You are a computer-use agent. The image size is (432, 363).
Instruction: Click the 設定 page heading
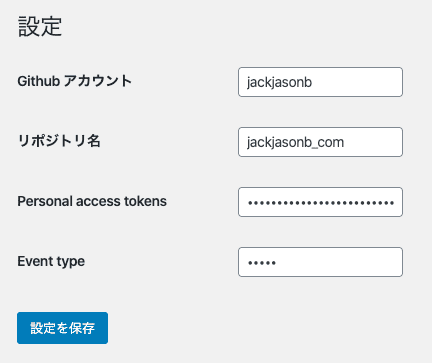coord(40,26)
